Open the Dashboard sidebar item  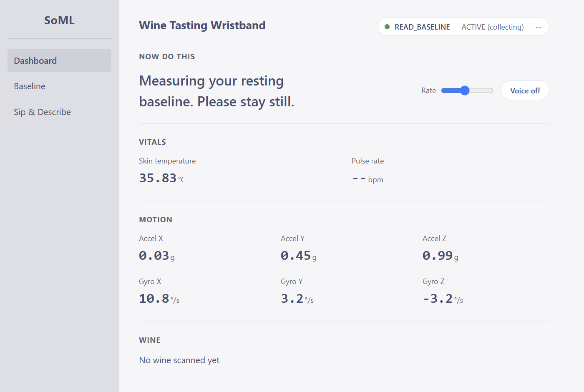tap(59, 60)
